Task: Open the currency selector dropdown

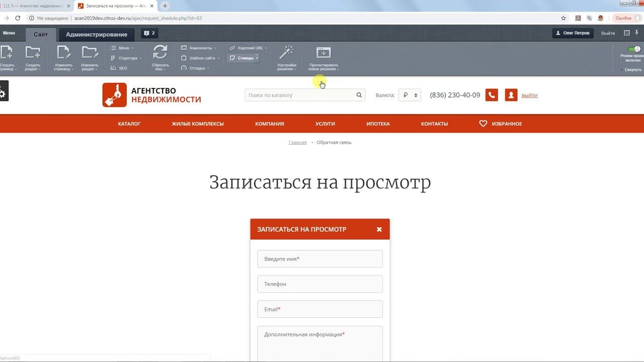Action: click(410, 95)
